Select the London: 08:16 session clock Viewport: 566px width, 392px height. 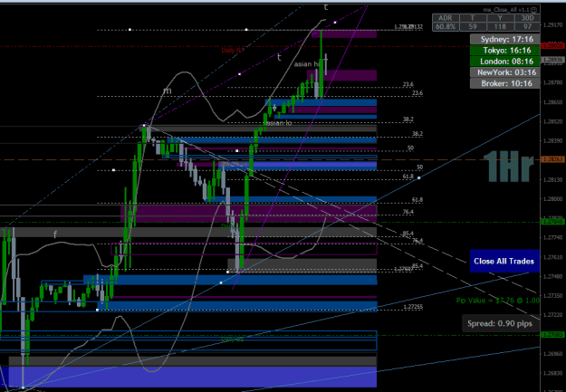[x=505, y=62]
